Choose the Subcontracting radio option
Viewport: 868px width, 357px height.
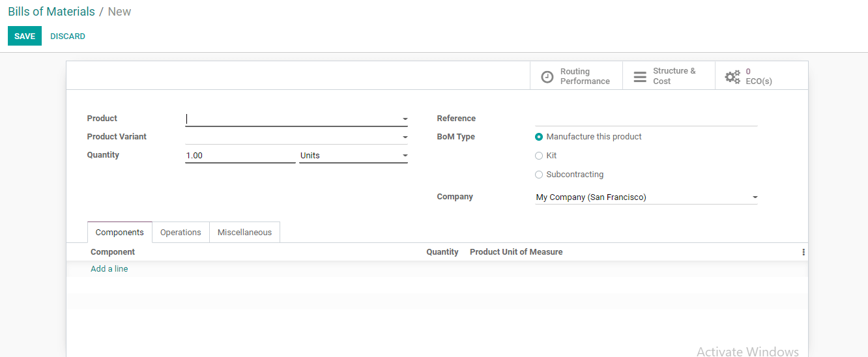[x=539, y=175]
